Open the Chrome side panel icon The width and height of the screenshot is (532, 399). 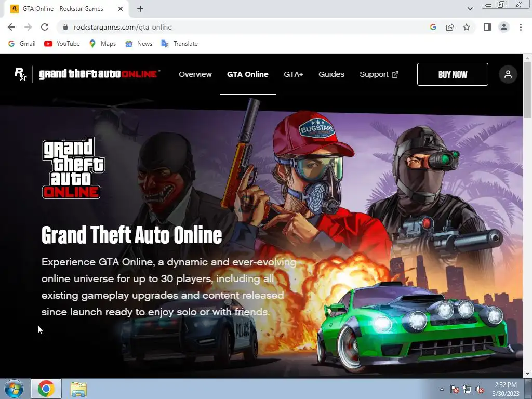coord(487,27)
